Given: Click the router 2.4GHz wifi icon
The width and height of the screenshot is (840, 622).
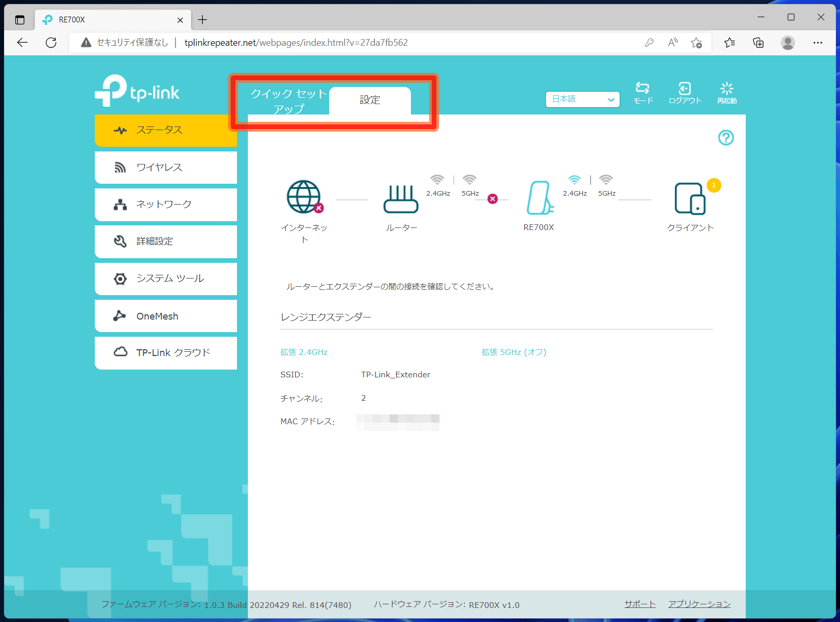Looking at the screenshot, I should 437,180.
